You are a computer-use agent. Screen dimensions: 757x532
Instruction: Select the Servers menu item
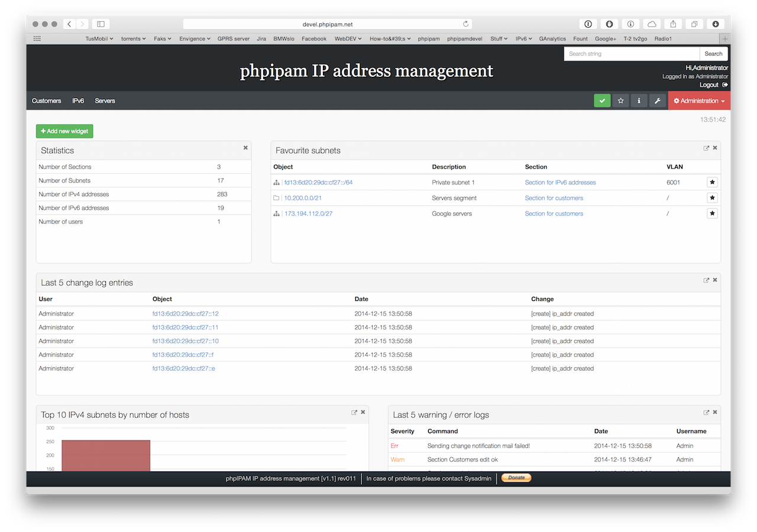[105, 100]
